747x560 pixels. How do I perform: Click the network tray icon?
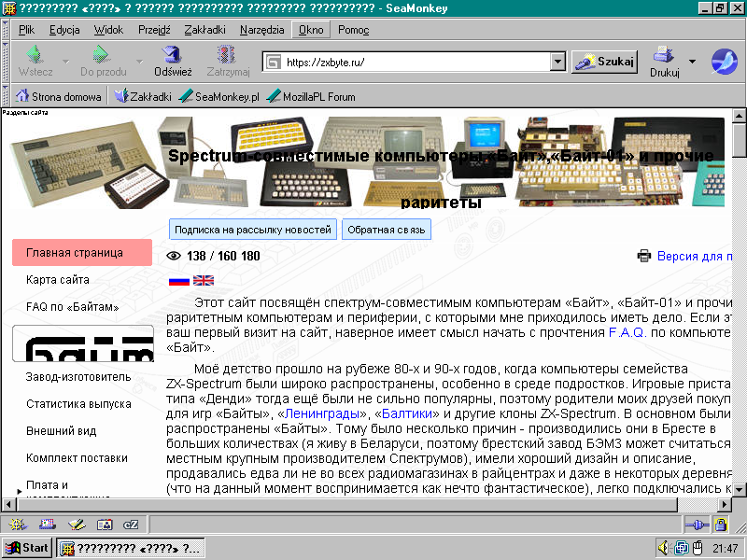tap(682, 548)
